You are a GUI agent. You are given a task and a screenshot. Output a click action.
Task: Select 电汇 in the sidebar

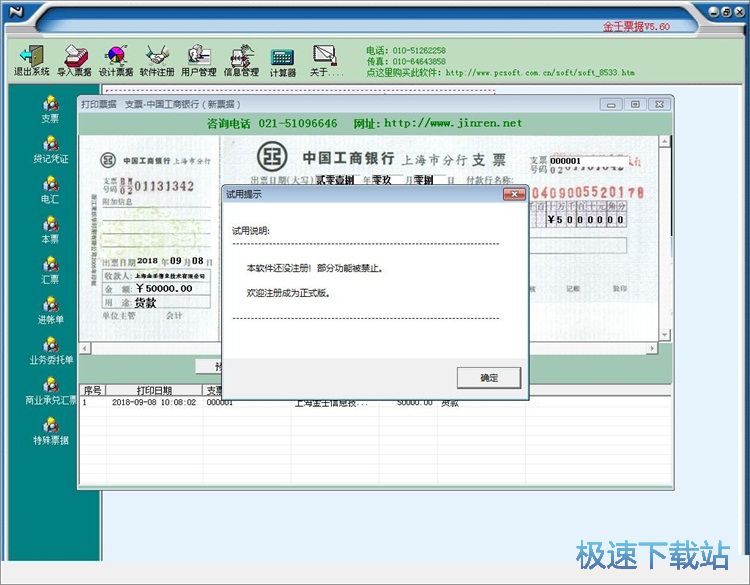pyautogui.click(x=50, y=190)
